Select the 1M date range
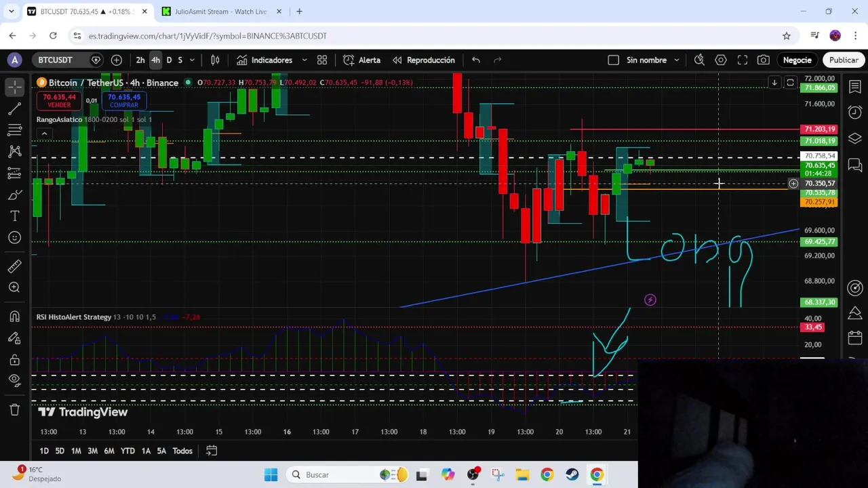868x488 pixels. 76,451
